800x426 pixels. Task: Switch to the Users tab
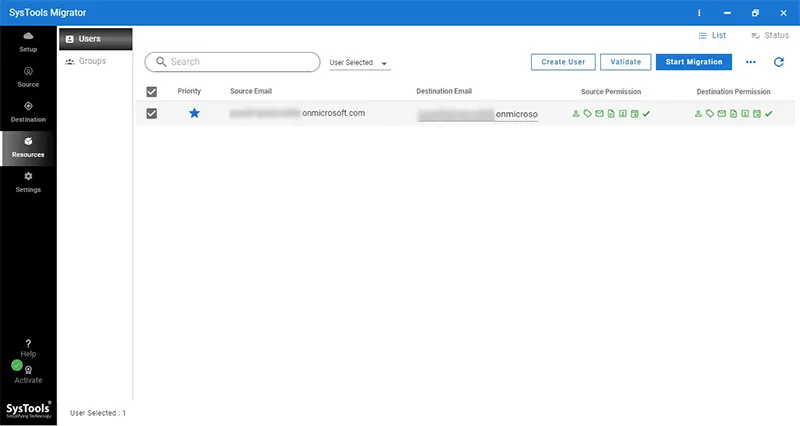95,39
